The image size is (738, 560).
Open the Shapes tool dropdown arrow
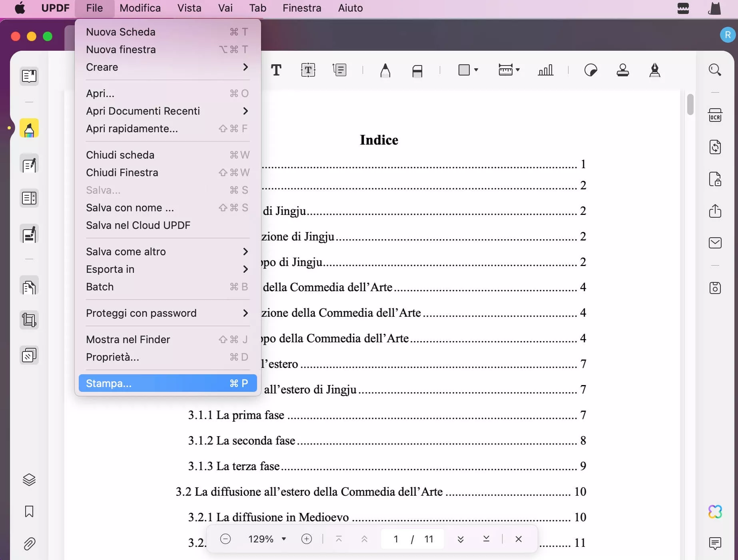click(x=476, y=70)
